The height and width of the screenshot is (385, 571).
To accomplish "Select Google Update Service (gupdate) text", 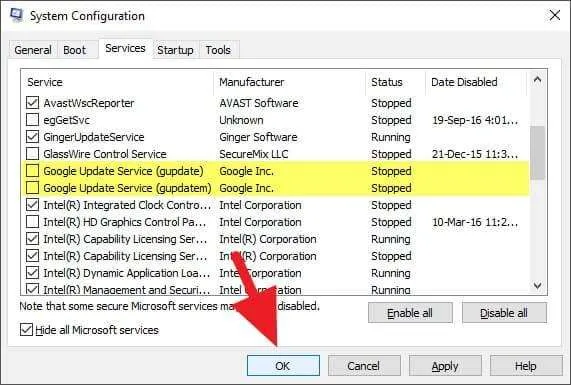I will (x=123, y=171).
